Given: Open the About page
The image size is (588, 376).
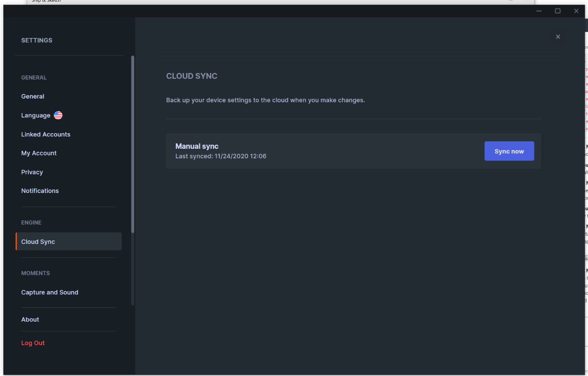Looking at the screenshot, I should (30, 320).
